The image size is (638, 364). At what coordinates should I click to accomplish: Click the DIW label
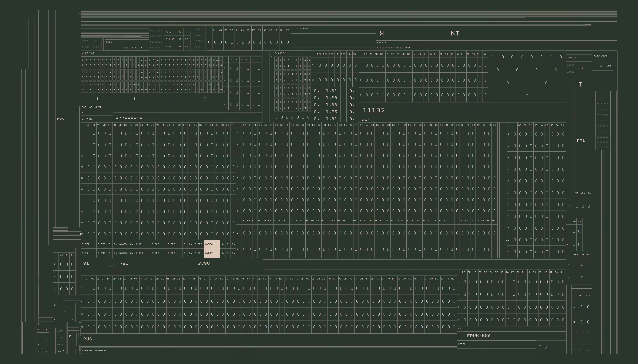[x=581, y=141]
